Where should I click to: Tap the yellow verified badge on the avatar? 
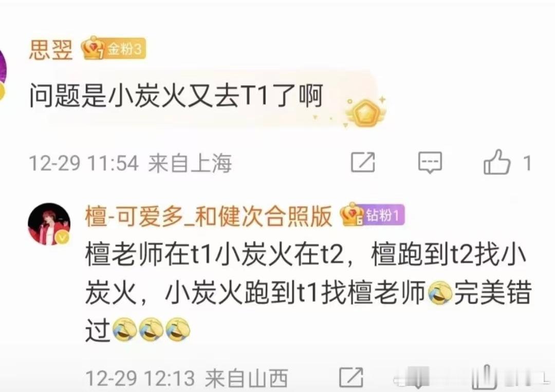coord(63,237)
